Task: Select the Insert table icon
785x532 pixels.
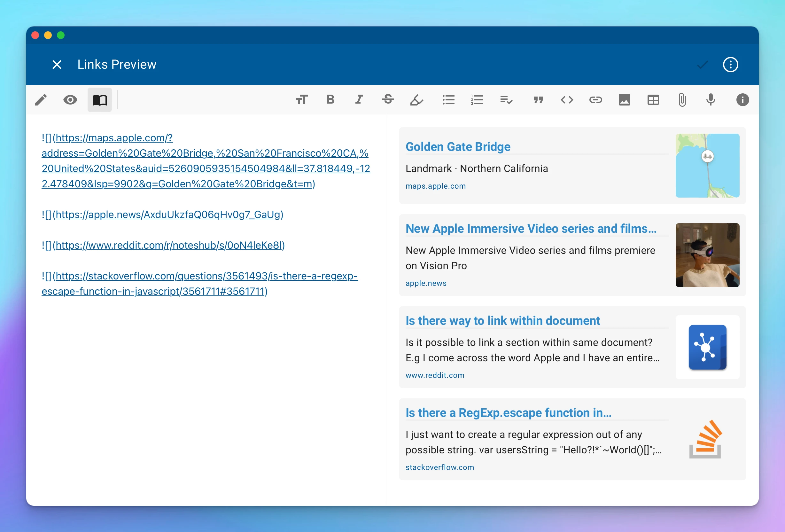Action: pyautogui.click(x=653, y=99)
